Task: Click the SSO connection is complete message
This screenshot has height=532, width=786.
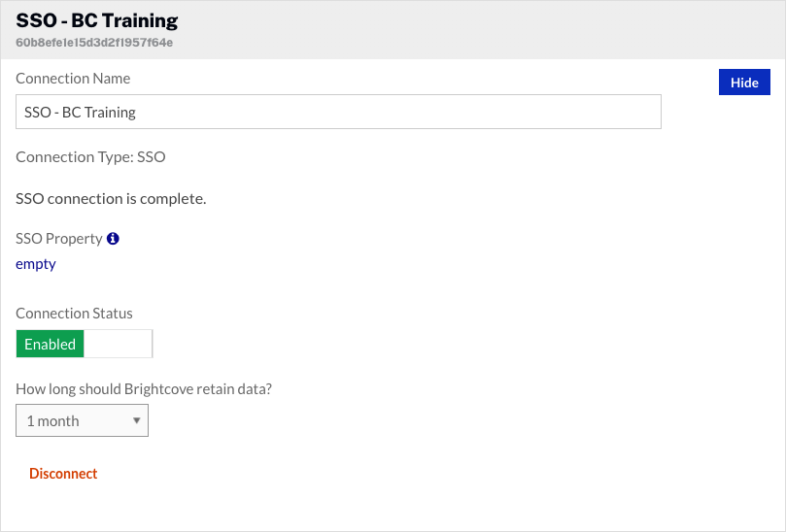Action: tap(111, 199)
